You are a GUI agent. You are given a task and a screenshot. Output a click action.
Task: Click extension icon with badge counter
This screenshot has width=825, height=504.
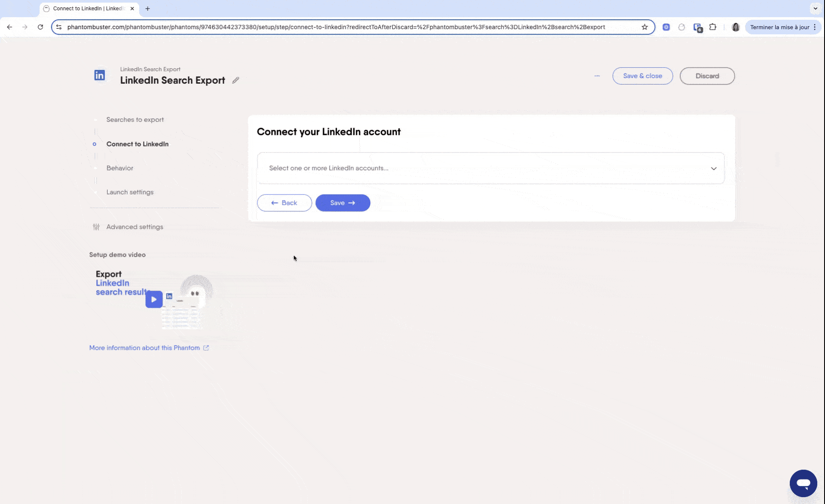(698, 28)
